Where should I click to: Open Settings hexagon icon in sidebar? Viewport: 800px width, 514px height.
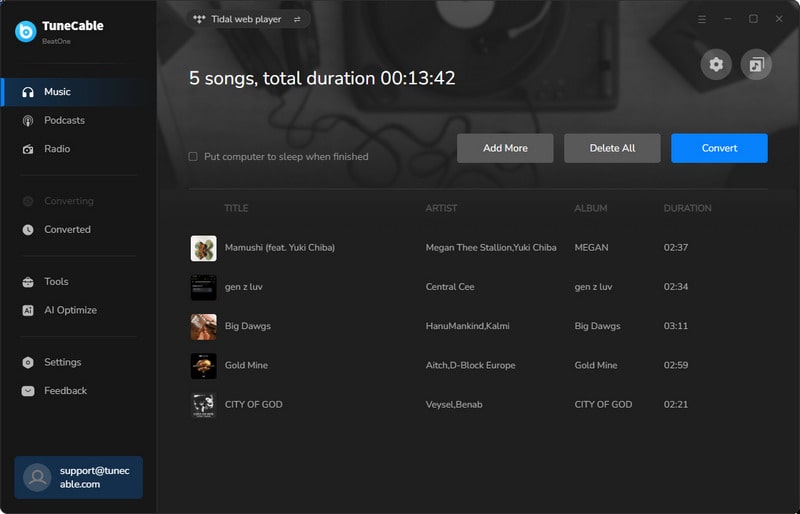pos(28,362)
